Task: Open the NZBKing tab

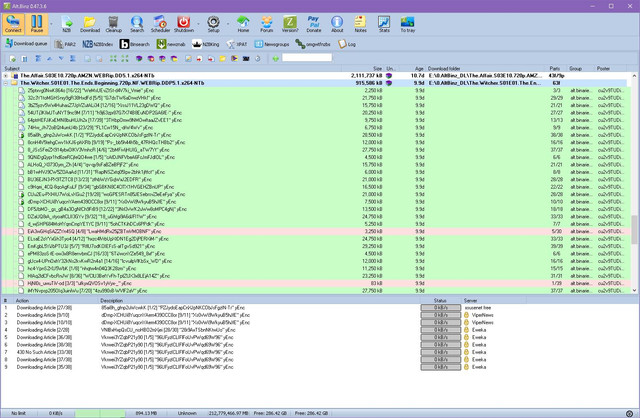Action: pos(206,44)
